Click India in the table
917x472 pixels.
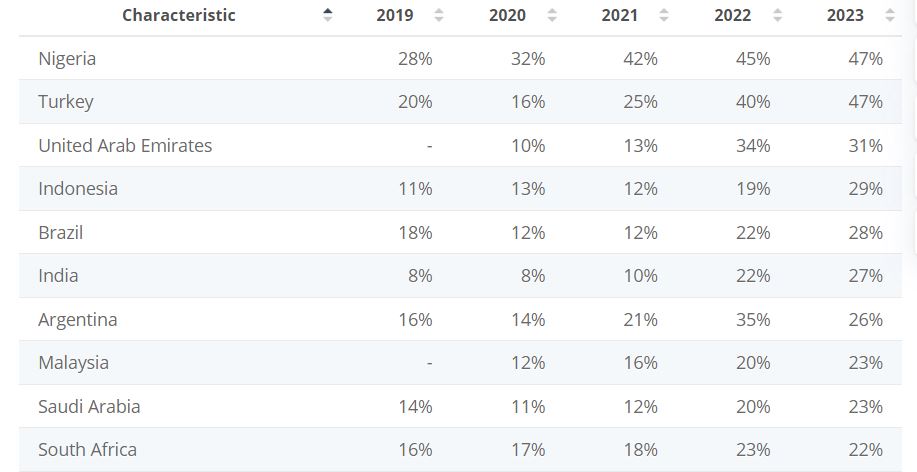pyautogui.click(x=58, y=276)
